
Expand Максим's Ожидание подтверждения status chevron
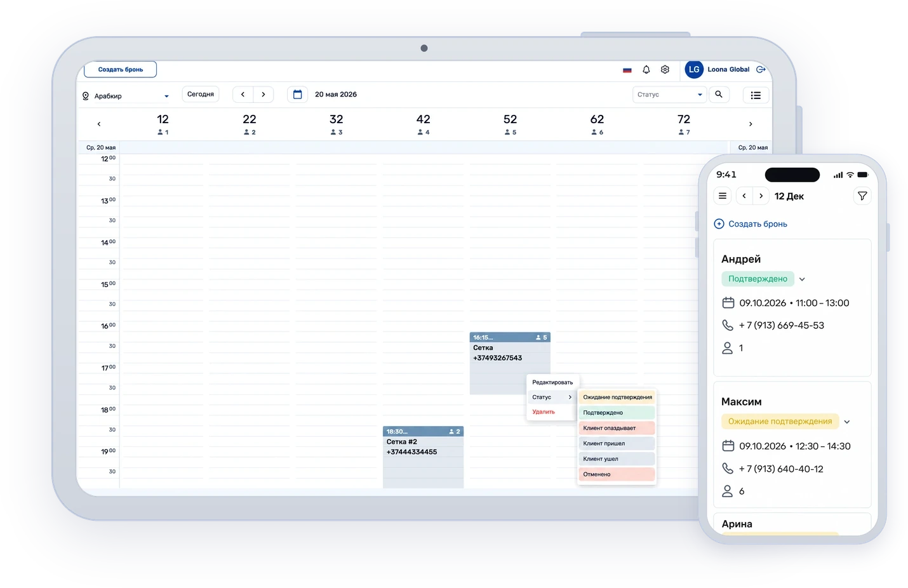point(847,422)
